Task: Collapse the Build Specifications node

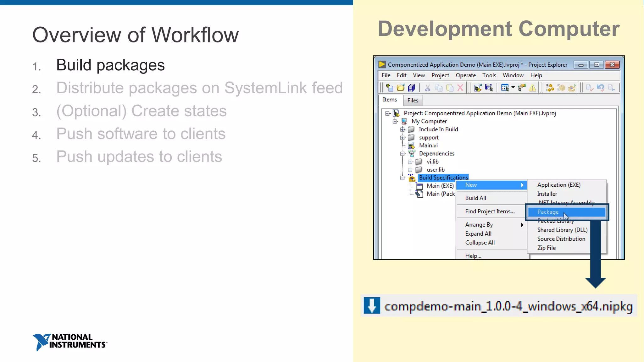Action: [402, 178]
